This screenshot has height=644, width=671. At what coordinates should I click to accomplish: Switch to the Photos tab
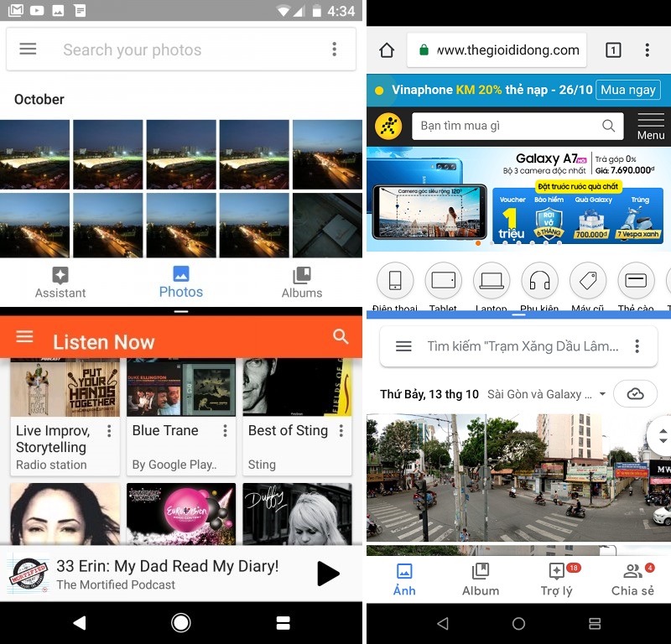[180, 282]
